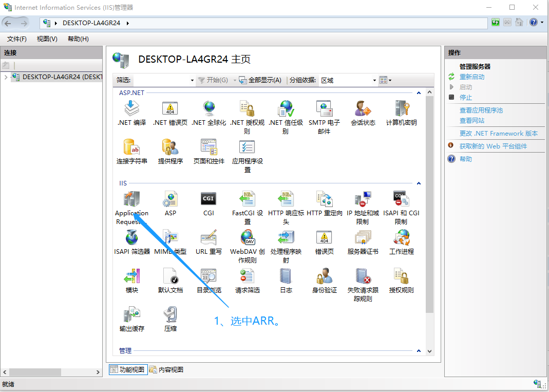Screen dimensions: 549x392
Task: Open the URL 重写 feature
Action: 209,242
